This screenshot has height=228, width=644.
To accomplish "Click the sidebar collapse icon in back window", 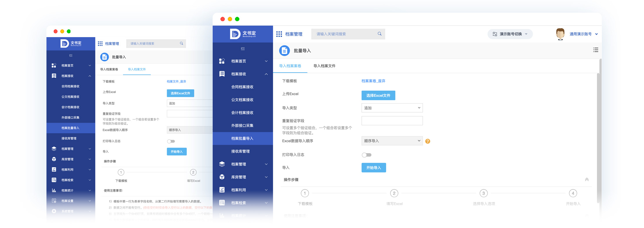I will tap(71, 55).
